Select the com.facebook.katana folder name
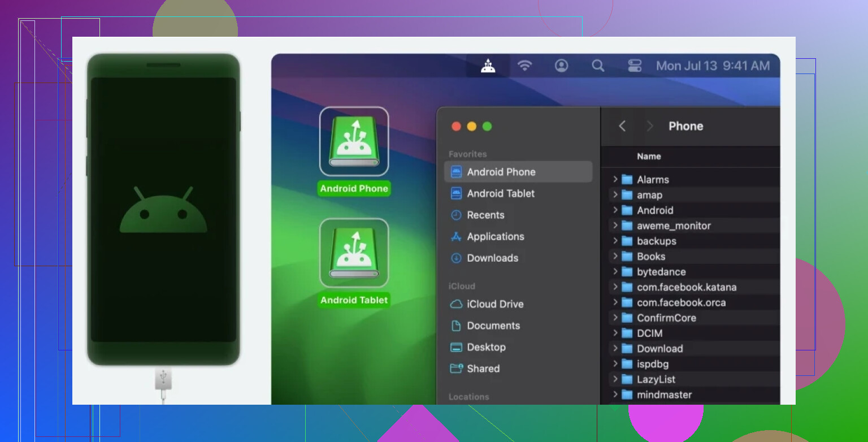 687,287
